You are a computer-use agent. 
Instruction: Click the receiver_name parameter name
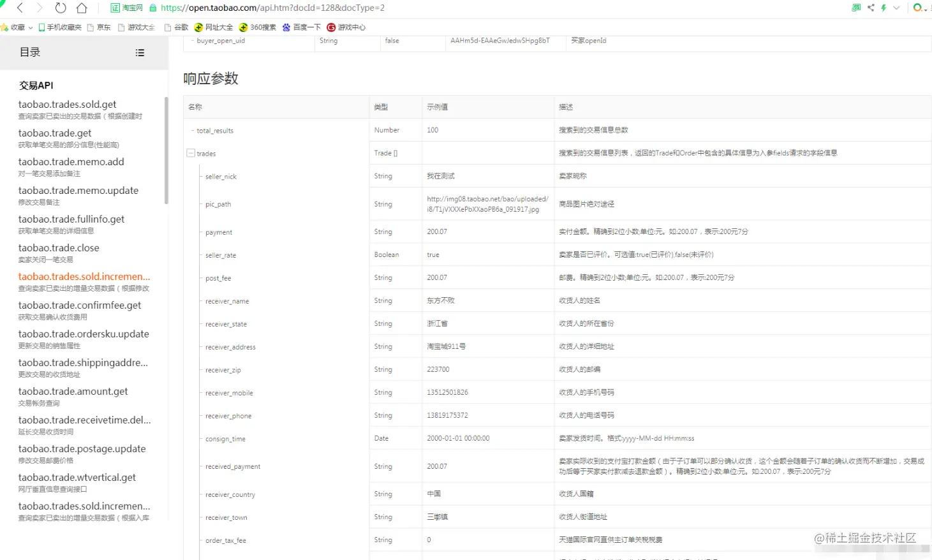click(227, 301)
